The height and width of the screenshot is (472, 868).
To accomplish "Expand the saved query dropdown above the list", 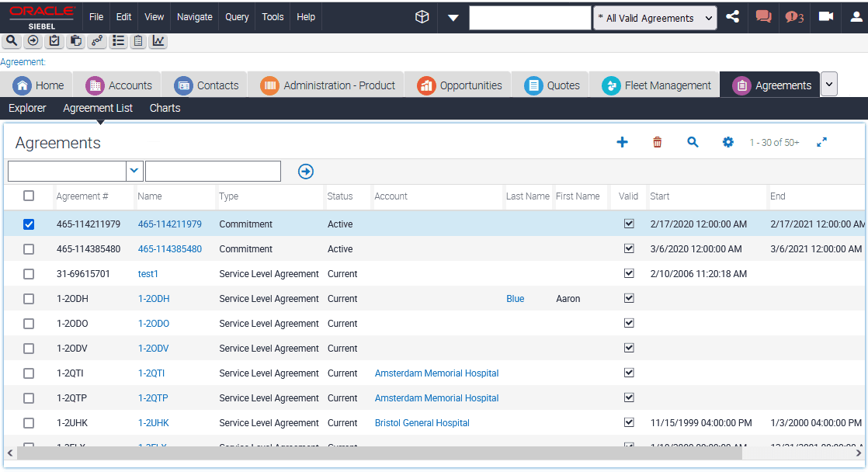I will (x=134, y=171).
